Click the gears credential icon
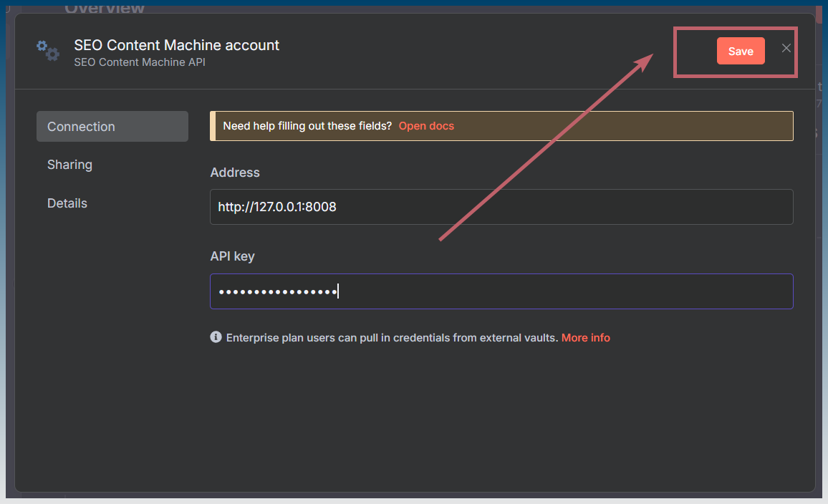The image size is (828, 504). pos(48,50)
